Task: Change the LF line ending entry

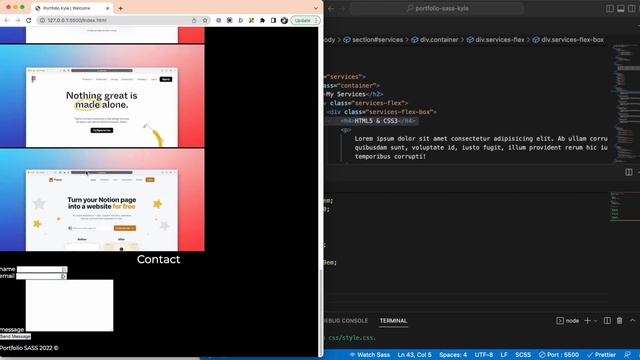Action: pyautogui.click(x=504, y=355)
